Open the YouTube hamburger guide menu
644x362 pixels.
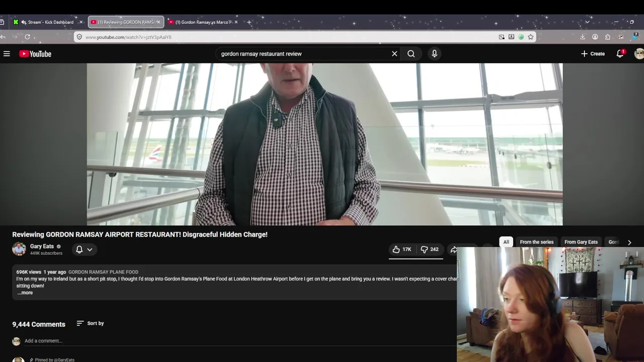[x=7, y=54]
